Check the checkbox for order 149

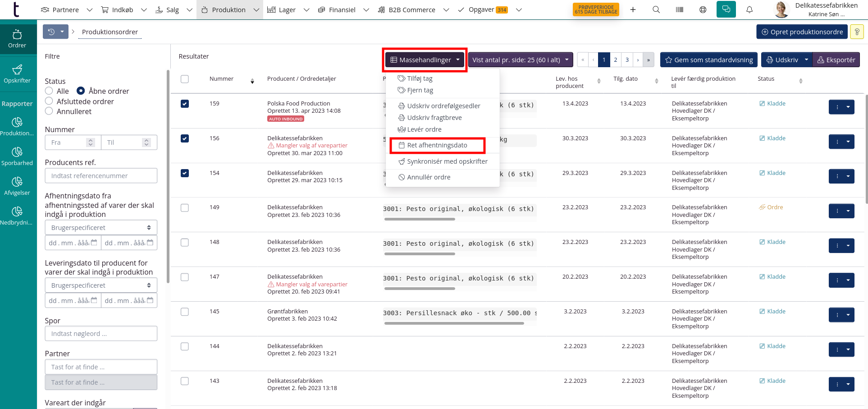click(x=185, y=208)
